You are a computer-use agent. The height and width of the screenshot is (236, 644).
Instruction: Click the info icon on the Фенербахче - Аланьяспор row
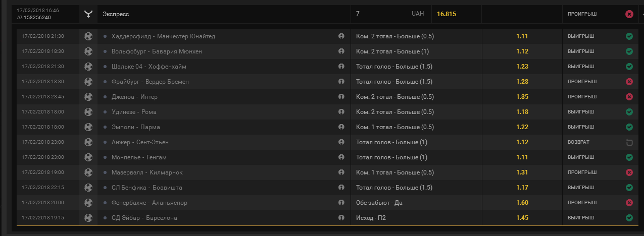(x=341, y=203)
